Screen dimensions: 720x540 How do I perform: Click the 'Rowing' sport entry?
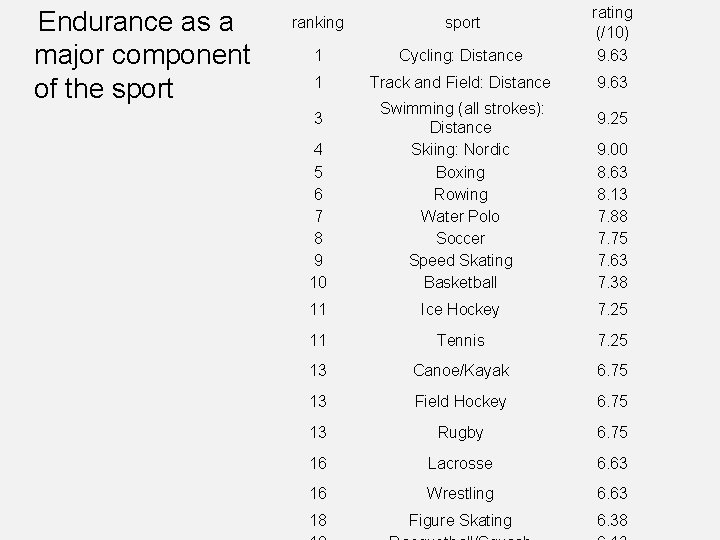point(460,194)
